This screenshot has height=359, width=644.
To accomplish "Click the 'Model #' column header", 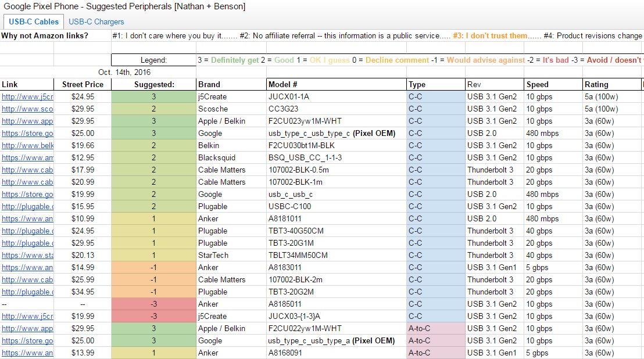I will 337,84.
